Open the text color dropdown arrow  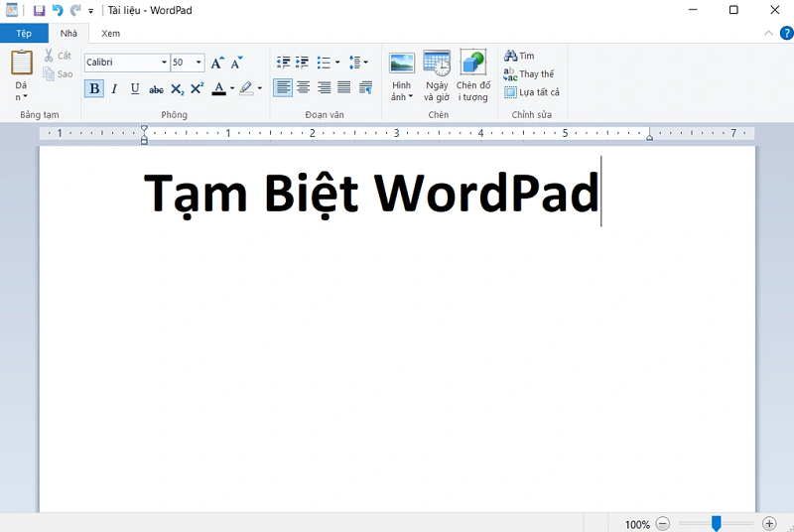pyautogui.click(x=232, y=88)
